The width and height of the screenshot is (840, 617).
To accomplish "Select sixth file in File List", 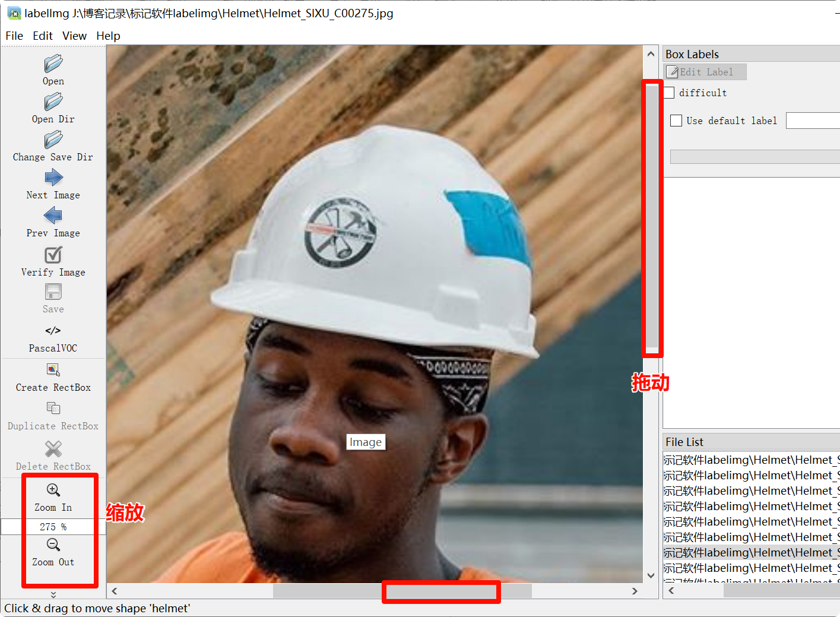I will click(x=752, y=537).
